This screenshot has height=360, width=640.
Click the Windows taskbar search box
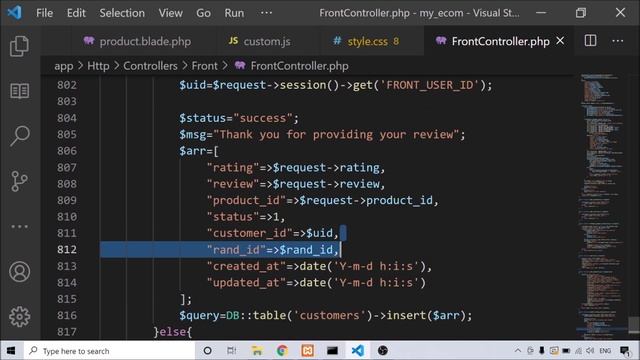pos(109,351)
